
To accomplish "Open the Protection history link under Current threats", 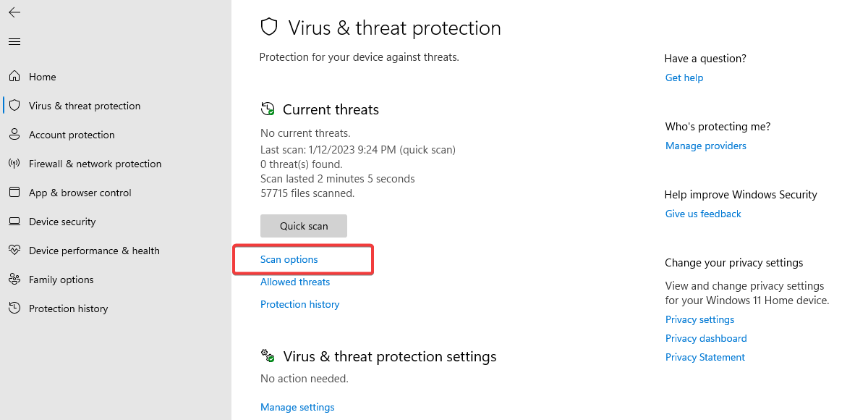I will [300, 304].
